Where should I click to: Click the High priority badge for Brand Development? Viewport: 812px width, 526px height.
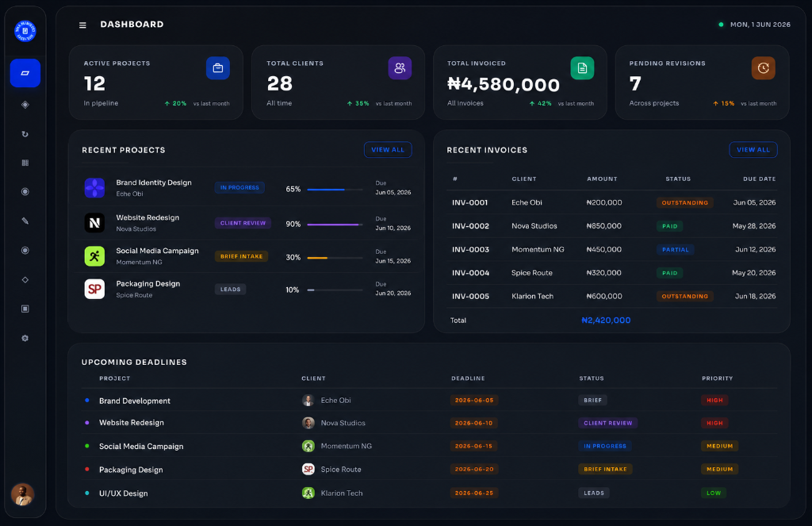[714, 400]
